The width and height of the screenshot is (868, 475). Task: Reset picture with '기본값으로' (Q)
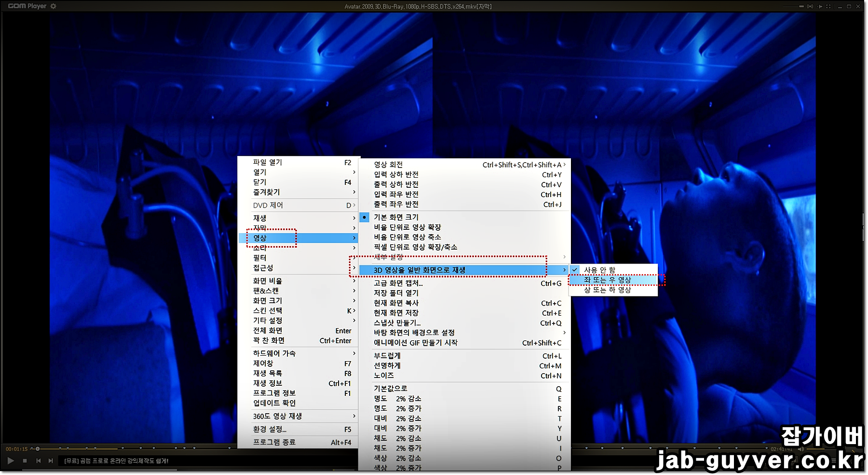tap(464, 389)
